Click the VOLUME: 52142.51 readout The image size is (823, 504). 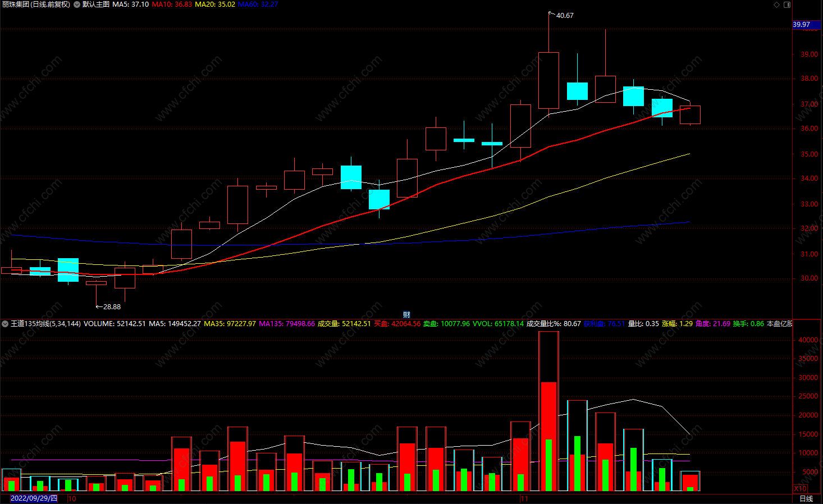coord(115,324)
